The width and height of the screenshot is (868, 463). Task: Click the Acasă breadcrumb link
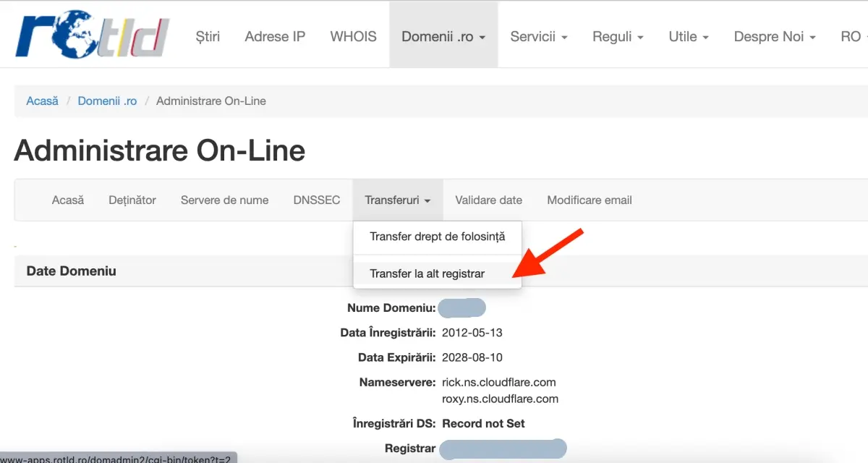[x=42, y=101]
